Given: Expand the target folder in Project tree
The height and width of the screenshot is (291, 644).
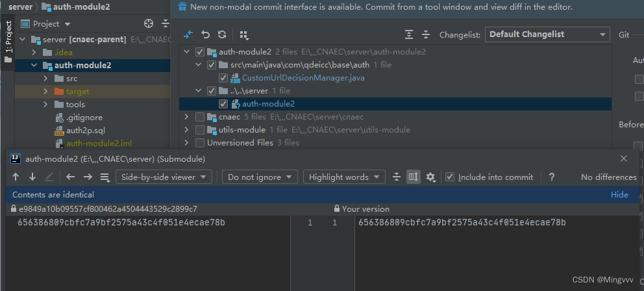Looking at the screenshot, I should tap(45, 91).
